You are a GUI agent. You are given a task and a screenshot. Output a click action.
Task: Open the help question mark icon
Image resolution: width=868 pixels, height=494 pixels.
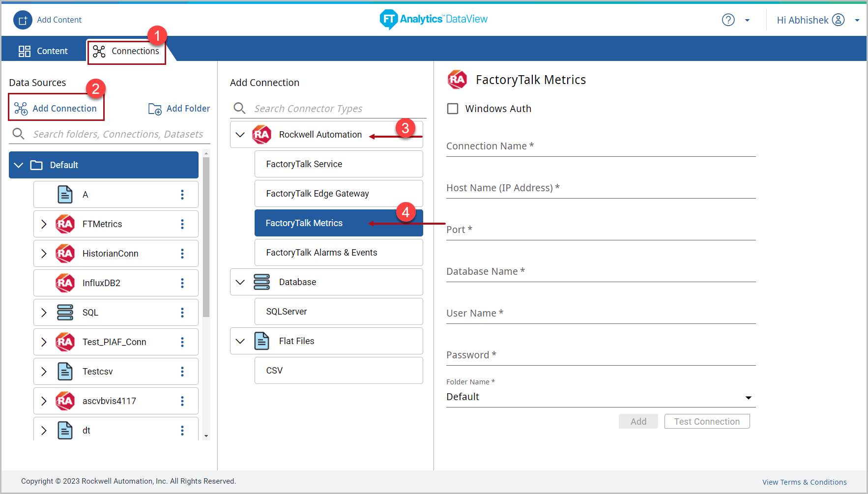pos(728,20)
